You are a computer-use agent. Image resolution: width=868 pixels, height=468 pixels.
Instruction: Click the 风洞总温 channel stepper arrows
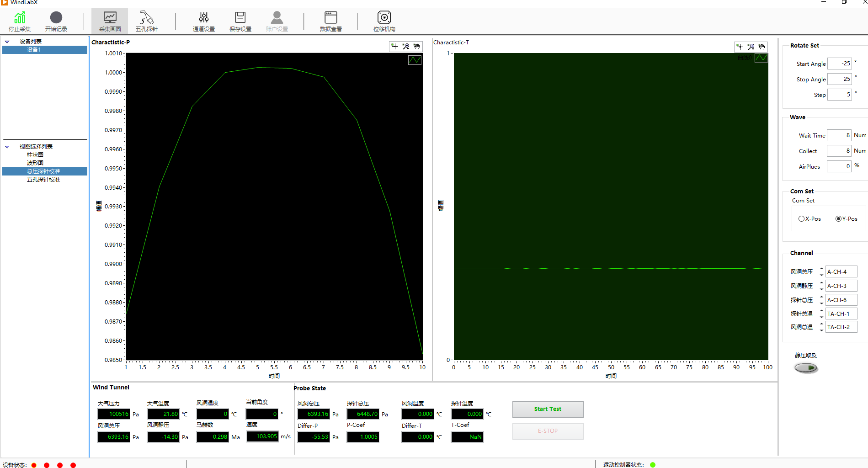(821, 327)
